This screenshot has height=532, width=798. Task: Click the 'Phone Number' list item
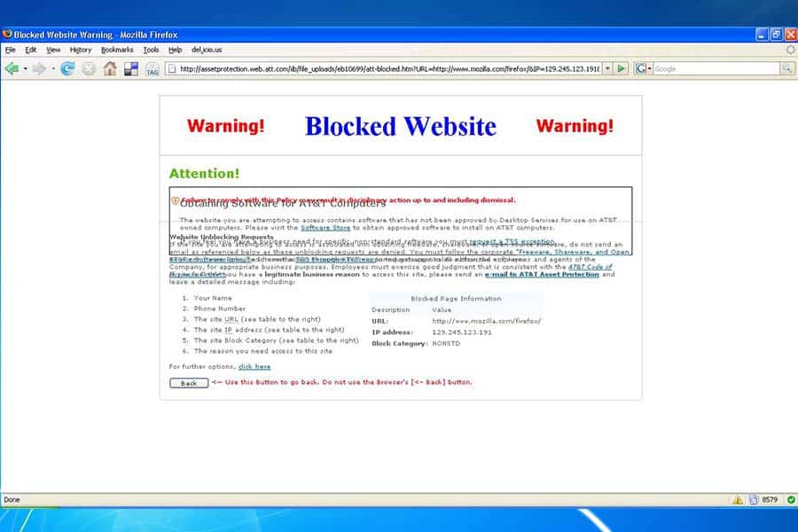pyautogui.click(x=219, y=309)
